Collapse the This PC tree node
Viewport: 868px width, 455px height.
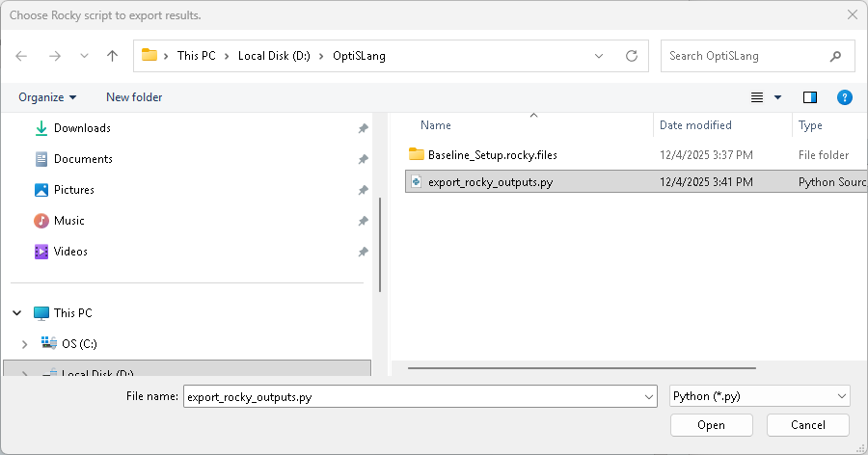tap(17, 313)
